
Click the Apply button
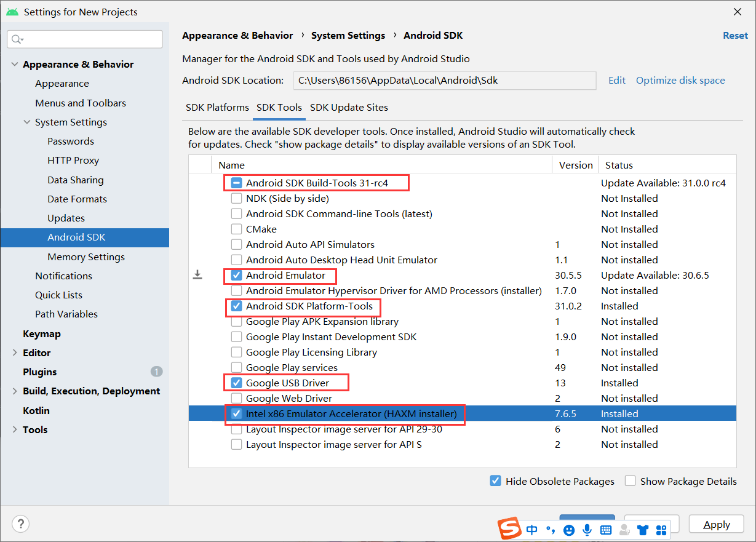point(717,524)
